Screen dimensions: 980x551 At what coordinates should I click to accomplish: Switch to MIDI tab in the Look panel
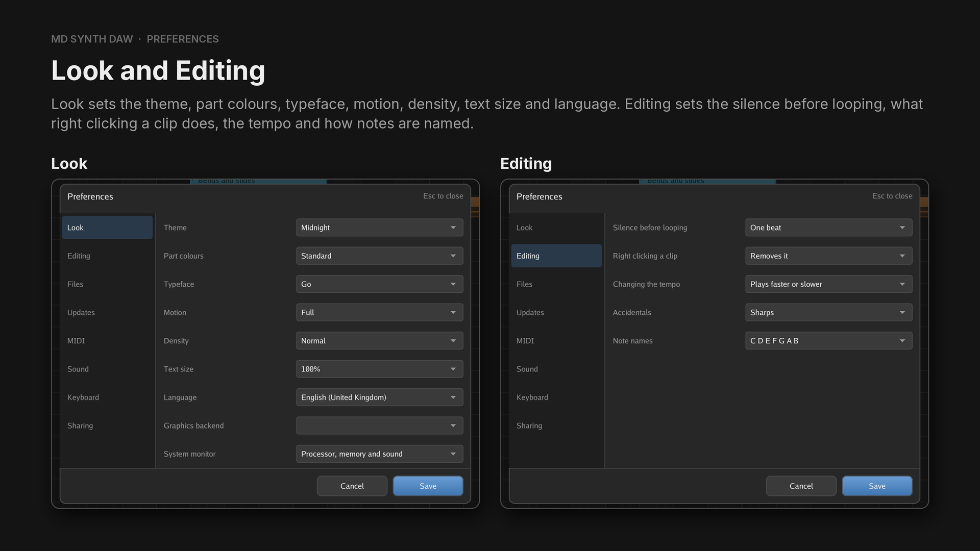(x=107, y=341)
